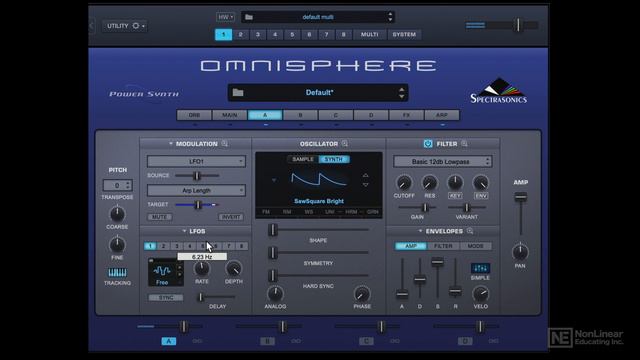Image resolution: width=640 pixels, height=360 pixels.
Task: Open the patch browser folder icon
Action: (x=238, y=93)
